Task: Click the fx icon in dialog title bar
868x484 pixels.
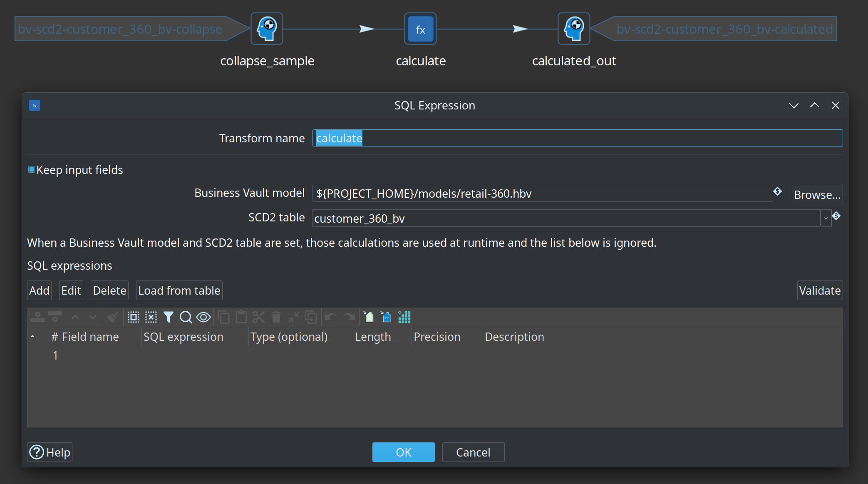Action: click(x=35, y=105)
